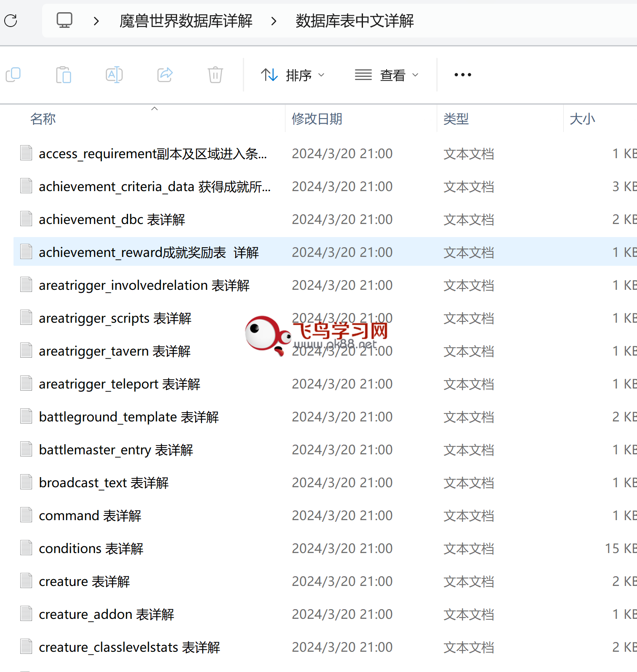Click the Delete trash can icon

tap(215, 75)
